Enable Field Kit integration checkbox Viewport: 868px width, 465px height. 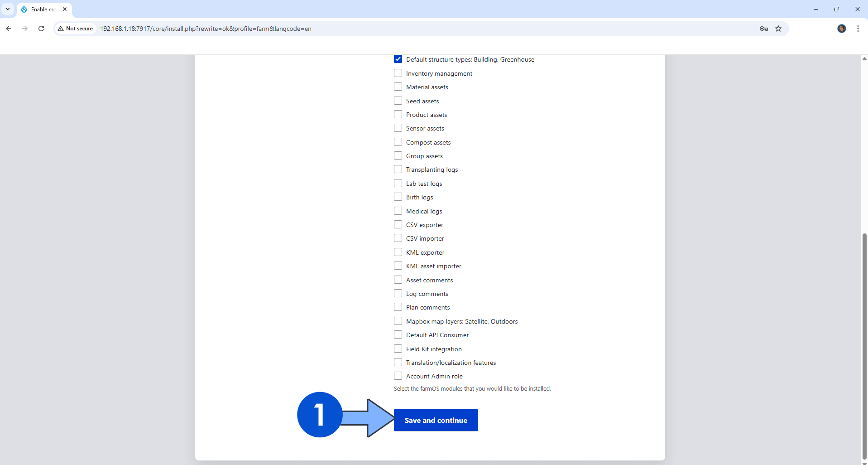(x=398, y=349)
